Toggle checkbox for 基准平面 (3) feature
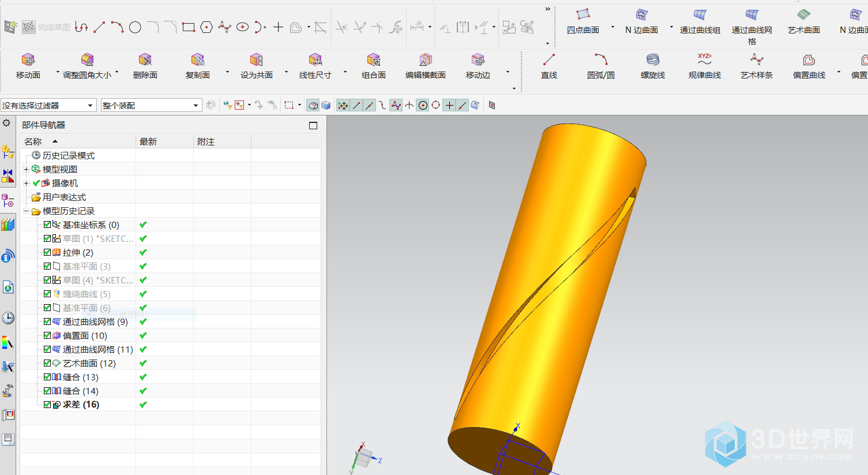 pyautogui.click(x=47, y=266)
